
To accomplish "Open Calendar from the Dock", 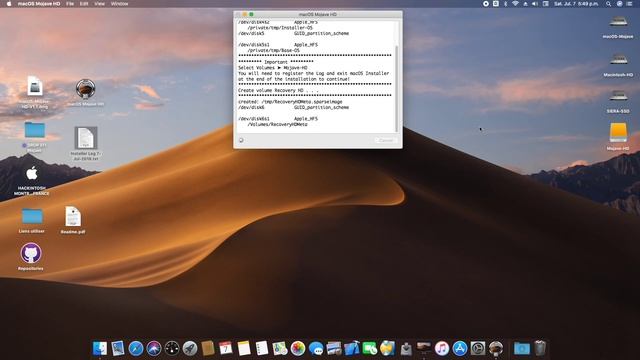I will [x=226, y=348].
